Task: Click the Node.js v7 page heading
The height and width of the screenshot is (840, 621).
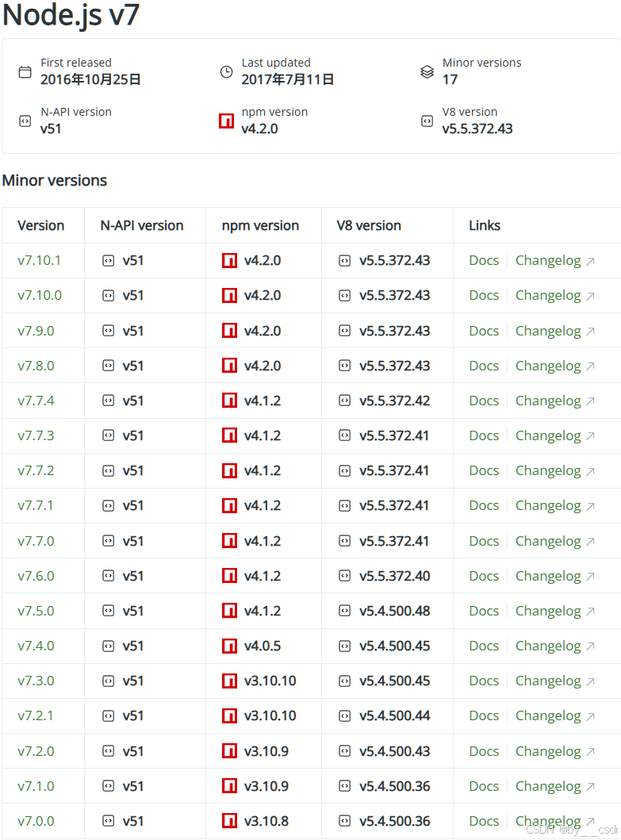Action: (71, 14)
